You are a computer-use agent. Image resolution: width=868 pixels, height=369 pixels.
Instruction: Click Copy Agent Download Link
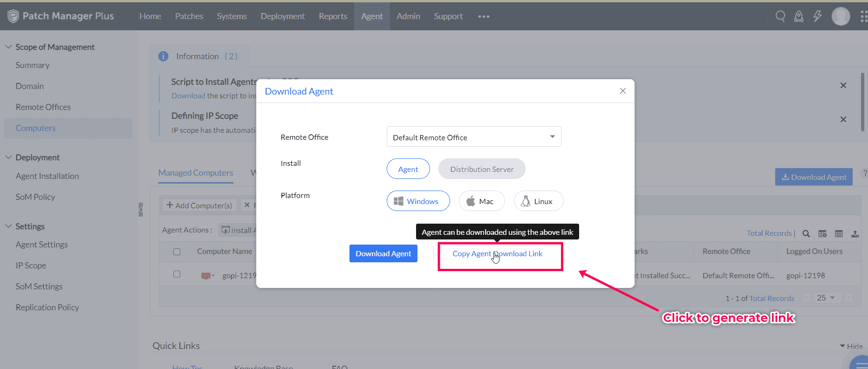point(498,253)
